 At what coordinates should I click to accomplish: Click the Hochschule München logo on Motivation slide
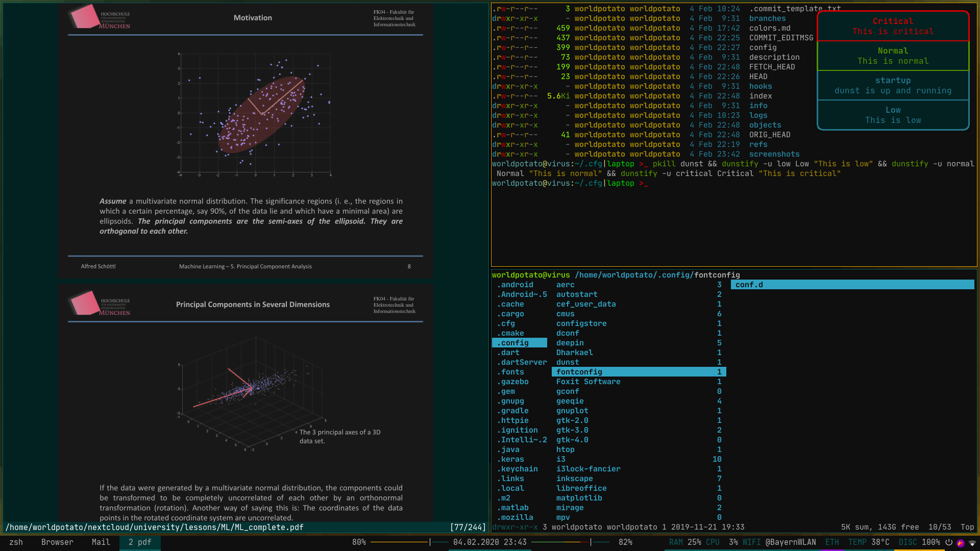point(101,17)
